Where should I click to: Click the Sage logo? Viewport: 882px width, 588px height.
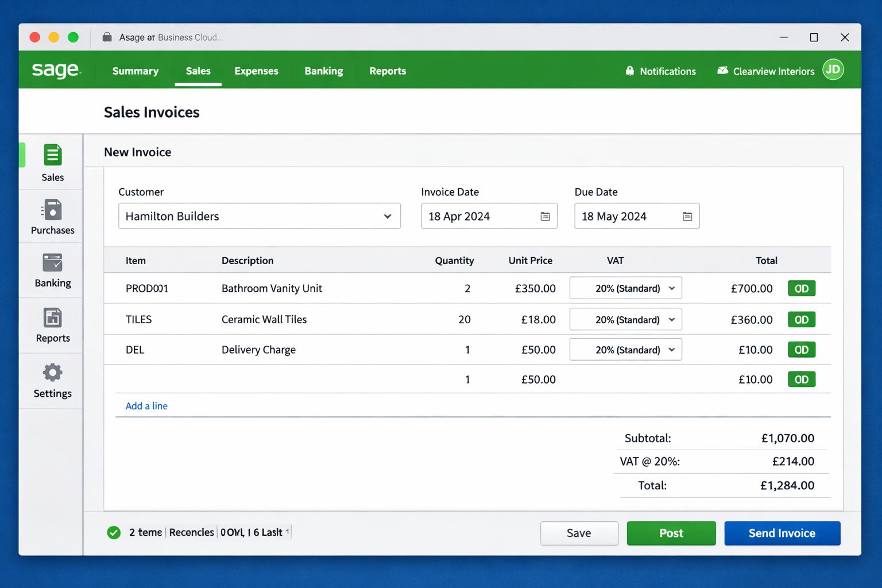point(56,70)
